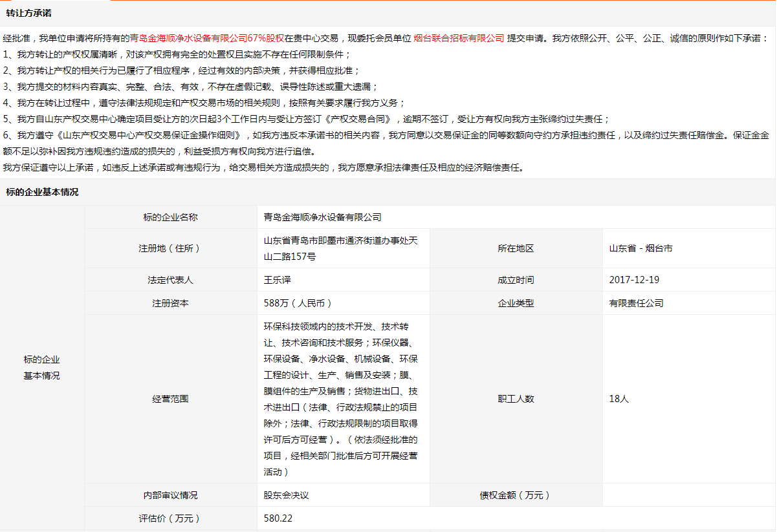Viewport: 777px width, 532px height.
Task: Click the 所在地区 label
Action: 516,248
